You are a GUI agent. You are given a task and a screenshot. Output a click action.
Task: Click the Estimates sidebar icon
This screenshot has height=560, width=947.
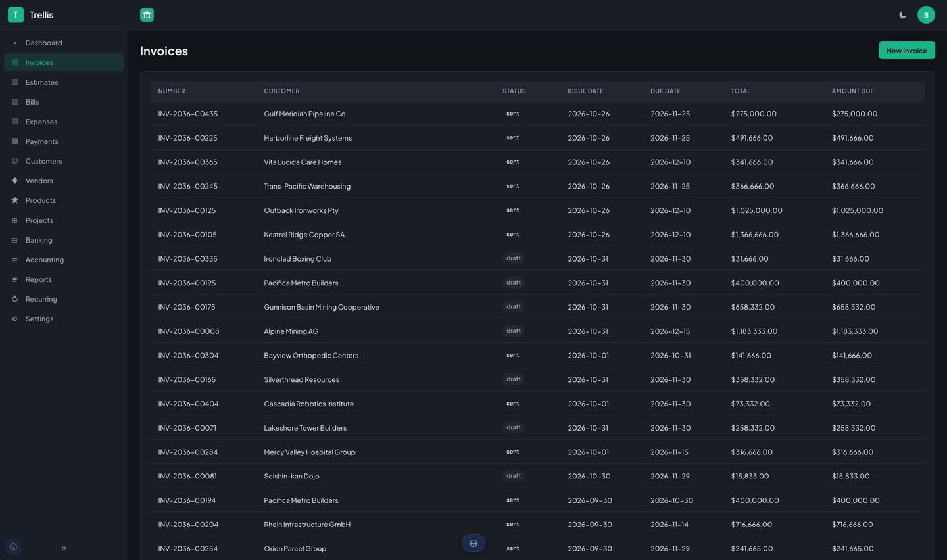click(14, 82)
